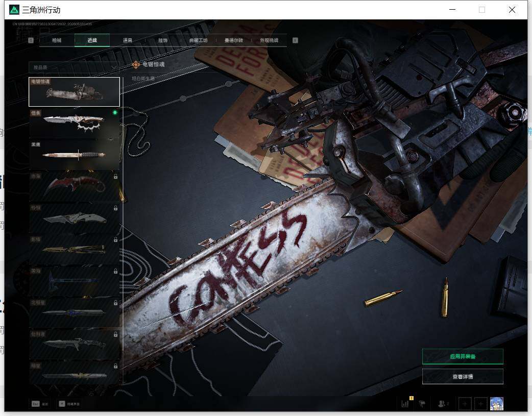The height and width of the screenshot is (416, 532).
Task: Click the 查看详情 button
Action: pos(463,376)
